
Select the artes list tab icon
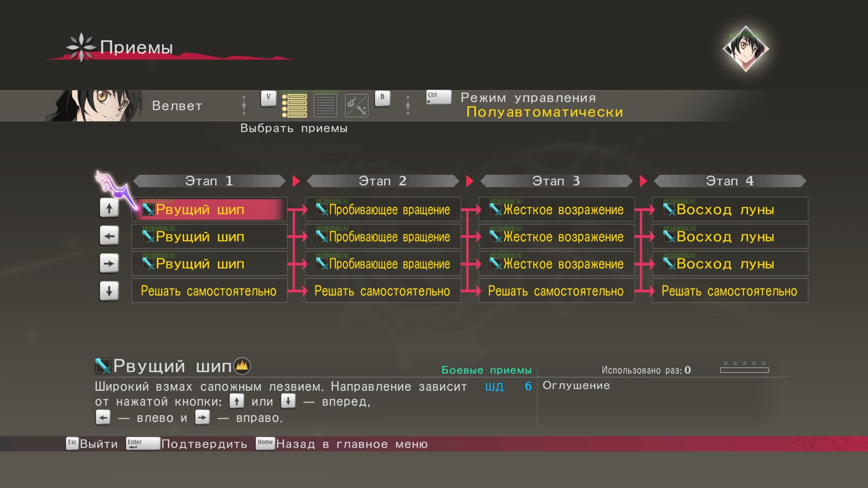[x=294, y=106]
